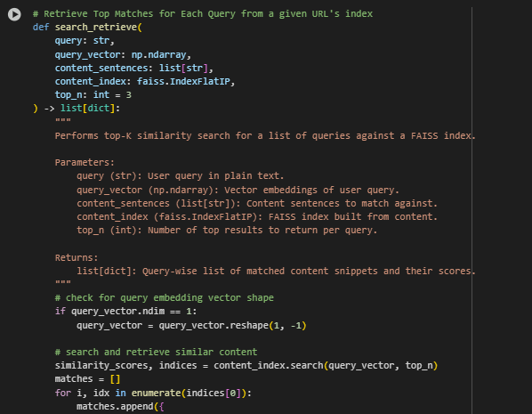Click the list[dict] return type
The image size is (532, 414).
point(88,109)
